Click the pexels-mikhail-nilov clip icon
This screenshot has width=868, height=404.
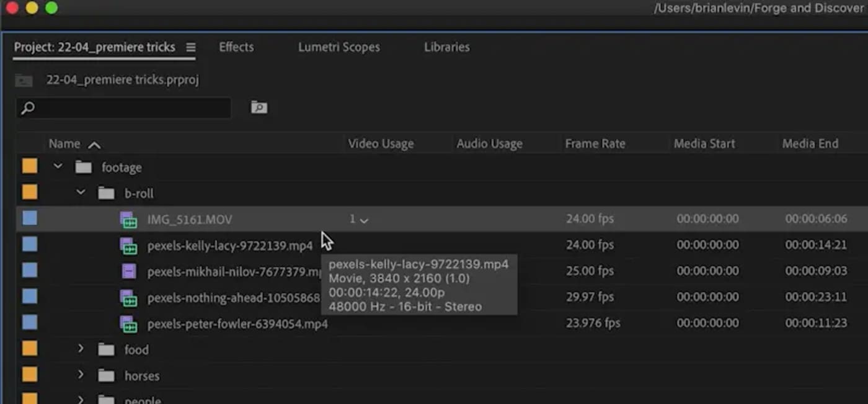pos(128,271)
